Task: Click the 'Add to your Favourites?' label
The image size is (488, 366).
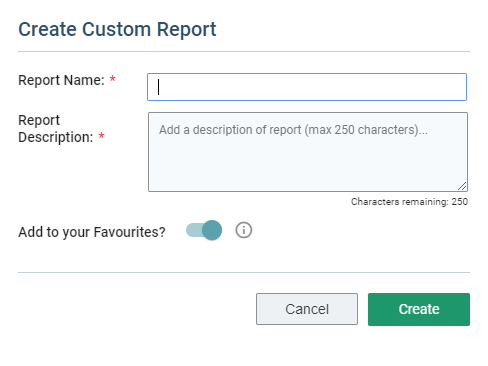Action: (x=92, y=232)
